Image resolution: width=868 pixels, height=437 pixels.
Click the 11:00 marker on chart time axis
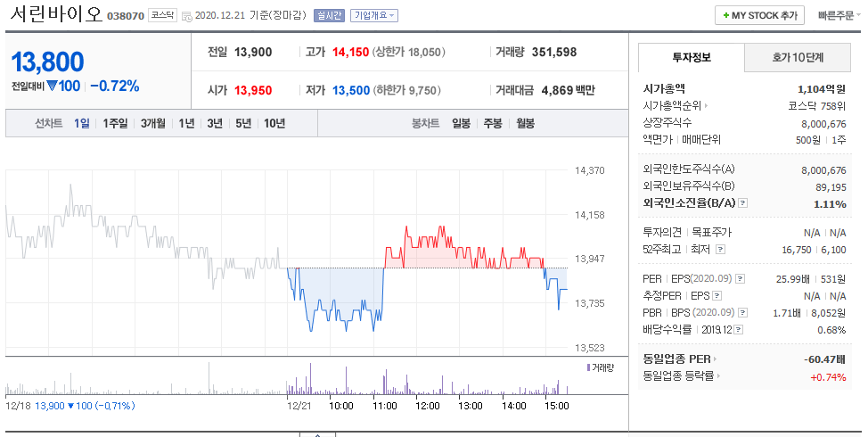click(x=384, y=406)
